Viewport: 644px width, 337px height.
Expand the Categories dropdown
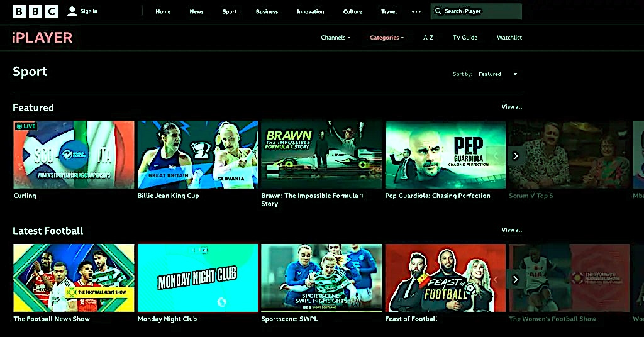[x=387, y=37]
